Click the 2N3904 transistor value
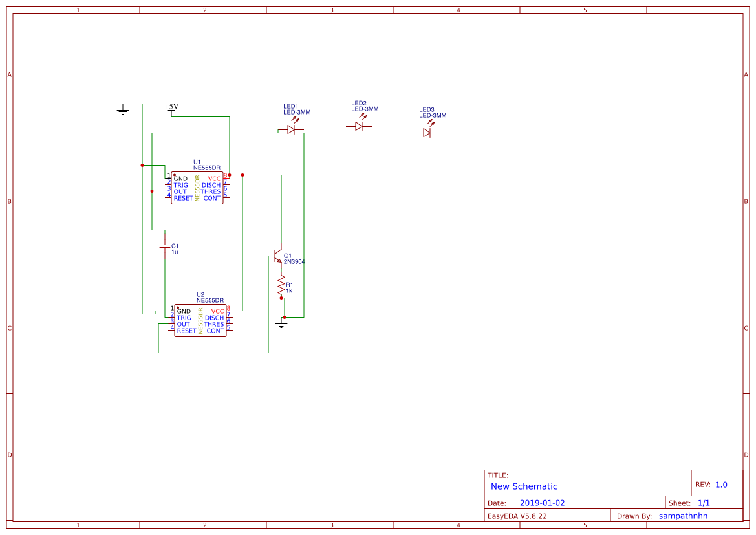756x535 pixels. (294, 262)
